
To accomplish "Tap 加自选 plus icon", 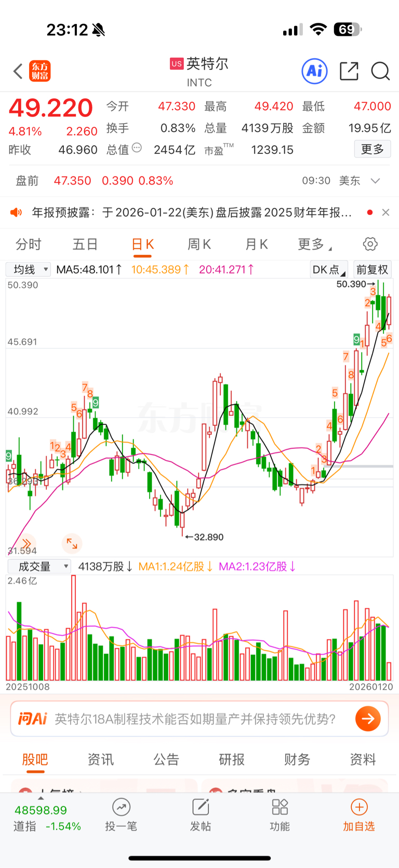I will tap(359, 807).
